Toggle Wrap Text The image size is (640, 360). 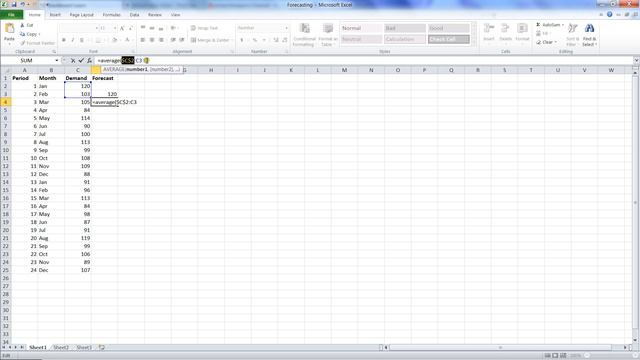pyautogui.click(x=204, y=28)
